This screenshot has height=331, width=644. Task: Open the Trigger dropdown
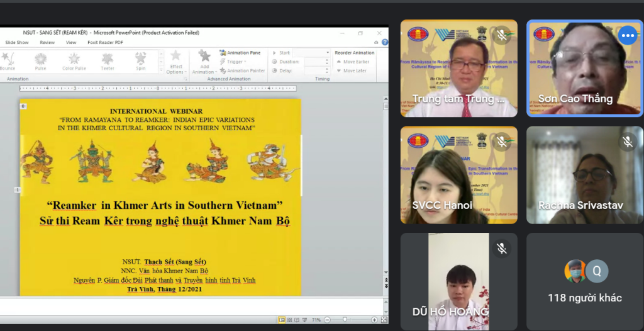tap(233, 62)
